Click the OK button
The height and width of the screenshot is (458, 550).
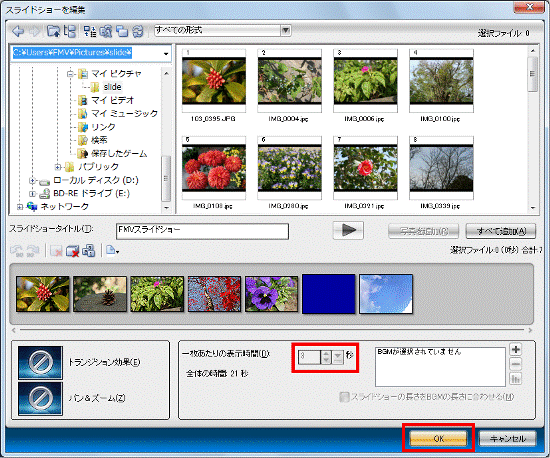(x=438, y=438)
